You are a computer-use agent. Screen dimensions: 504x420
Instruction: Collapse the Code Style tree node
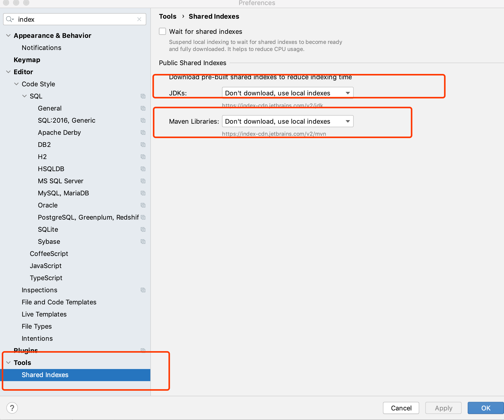tap(16, 84)
